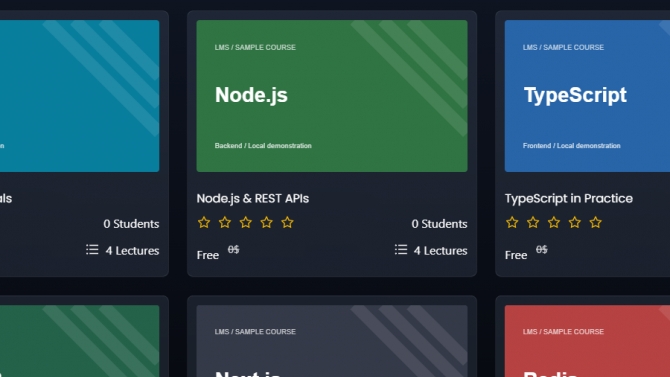Click 'LMS / SAMPLE COURSE' label on Node.js thumbnail

tap(255, 47)
